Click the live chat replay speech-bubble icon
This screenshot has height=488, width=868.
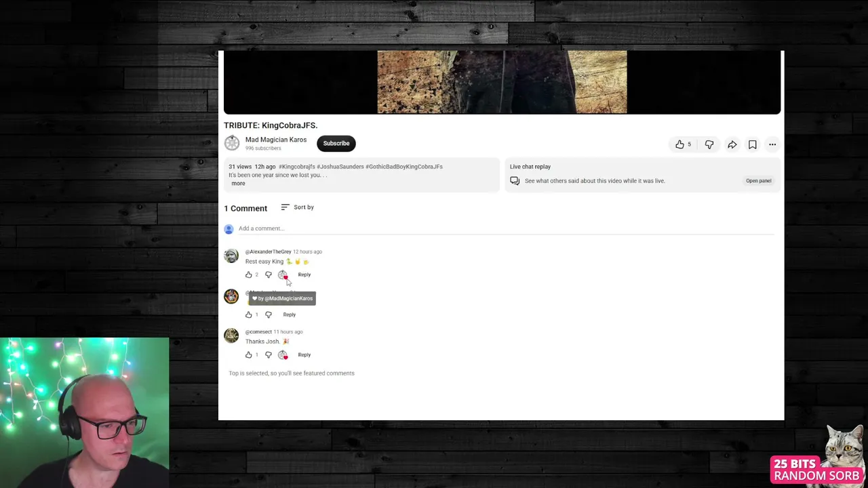tap(515, 181)
